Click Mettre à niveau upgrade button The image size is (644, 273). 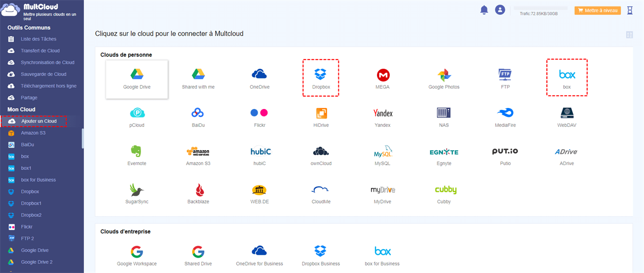[x=597, y=10]
